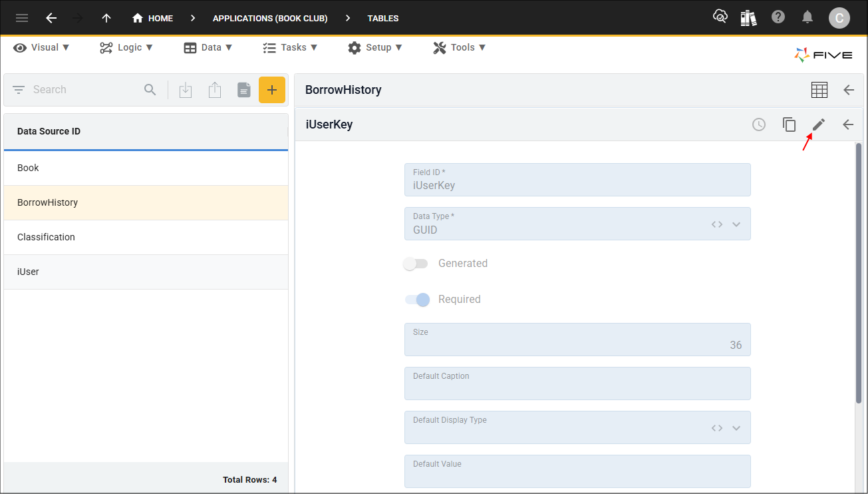Click the Total Rows: 4 footer text
The height and width of the screenshot is (494, 868).
click(249, 480)
